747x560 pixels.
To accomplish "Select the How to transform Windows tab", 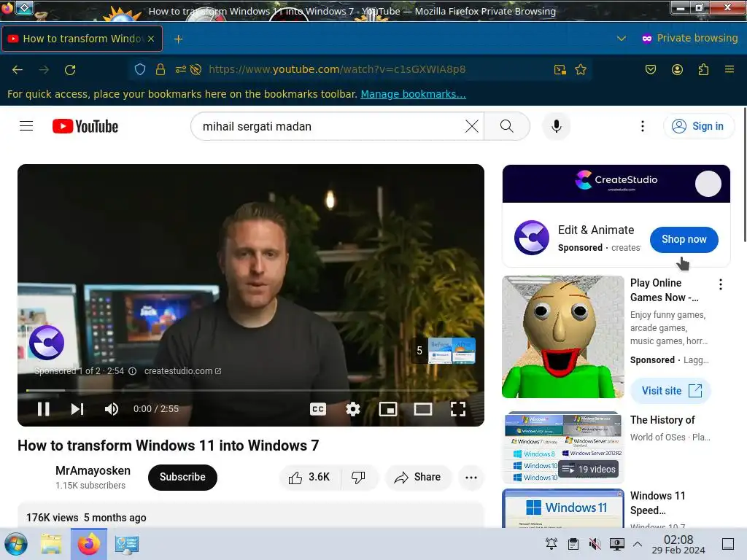I will tap(82, 39).
